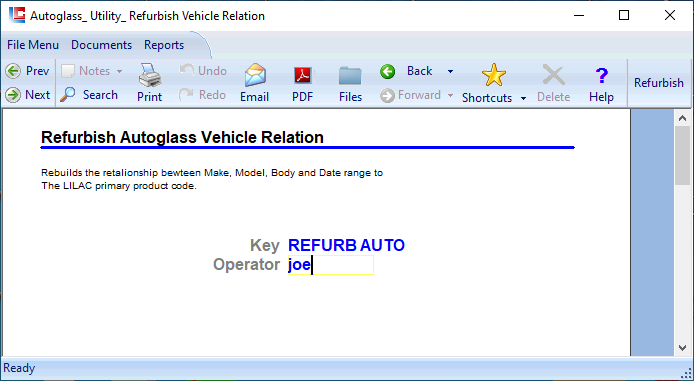
Task: Expand the Notes dropdown arrow
Action: 120,71
